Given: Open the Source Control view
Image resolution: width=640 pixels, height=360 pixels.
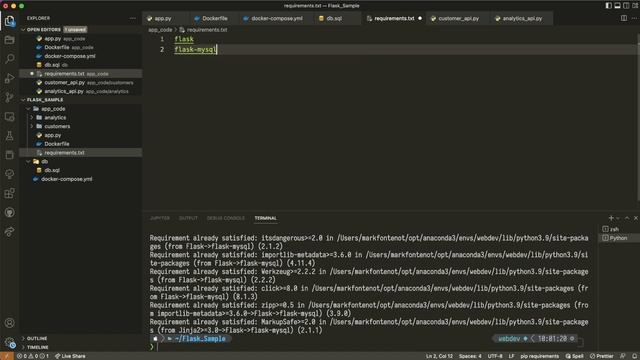Looking at the screenshot, I should (x=9, y=97).
